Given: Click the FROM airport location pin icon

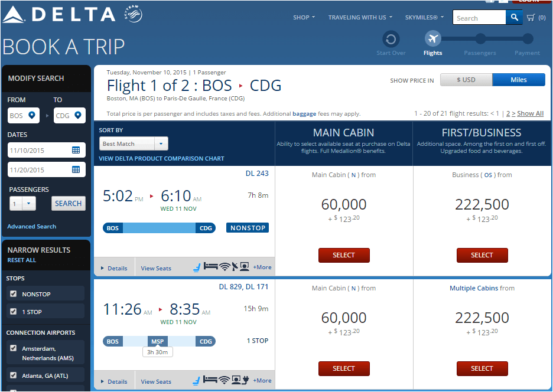Looking at the screenshot, I should tap(32, 115).
